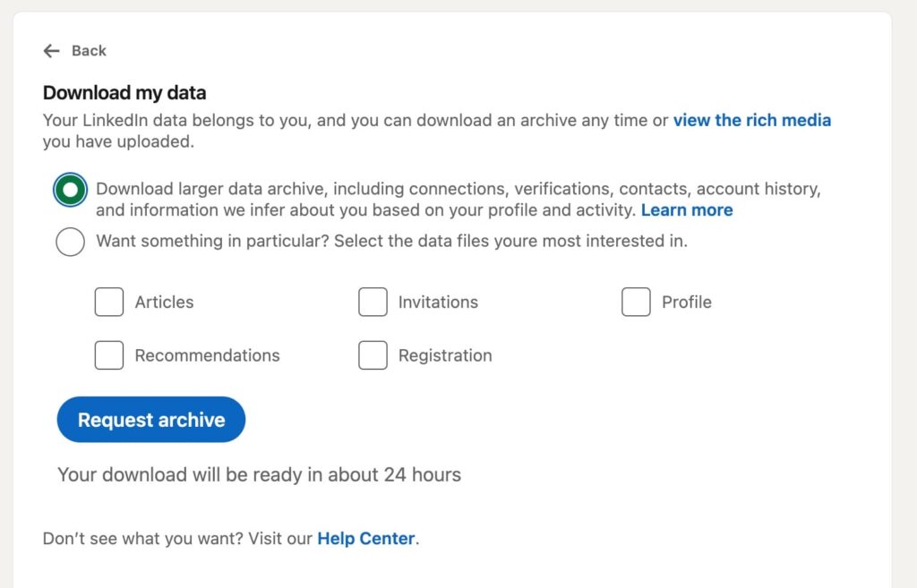Uncheck the Articles checkbox
Screen dimensions: 917x588
[x=108, y=302]
